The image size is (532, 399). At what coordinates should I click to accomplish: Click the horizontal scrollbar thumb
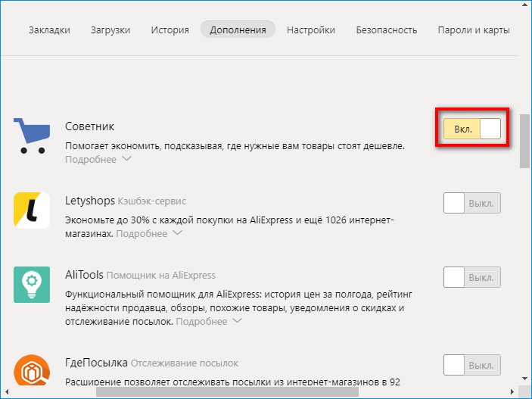tap(227, 392)
